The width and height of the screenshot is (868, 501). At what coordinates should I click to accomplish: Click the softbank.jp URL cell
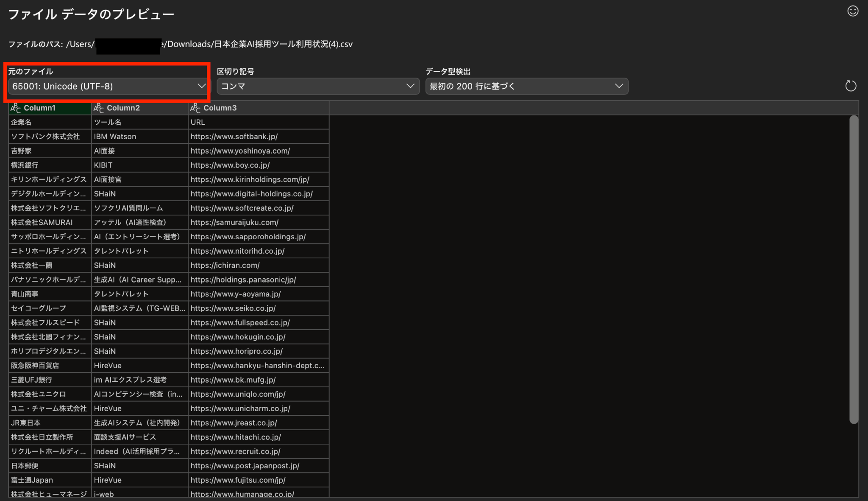(234, 137)
